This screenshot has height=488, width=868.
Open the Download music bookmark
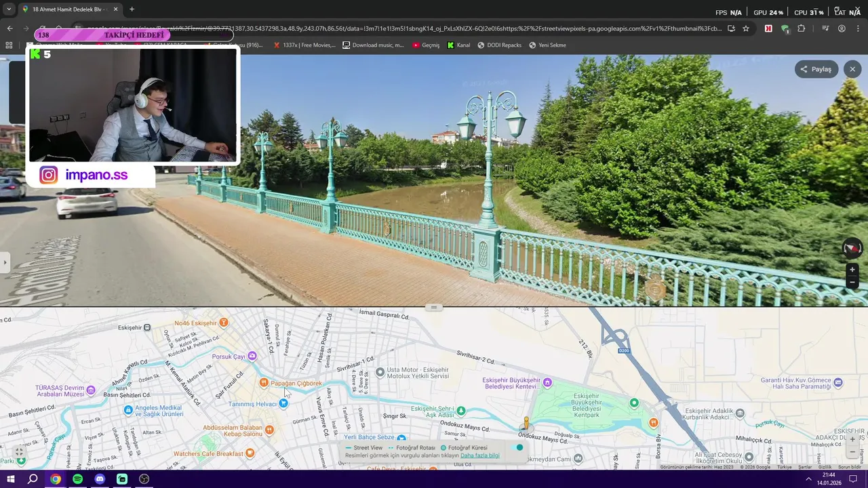(x=373, y=45)
